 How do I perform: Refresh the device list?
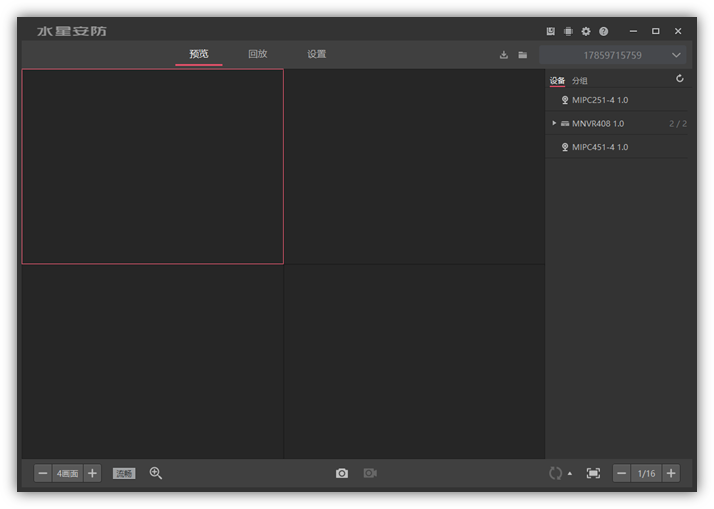point(680,79)
